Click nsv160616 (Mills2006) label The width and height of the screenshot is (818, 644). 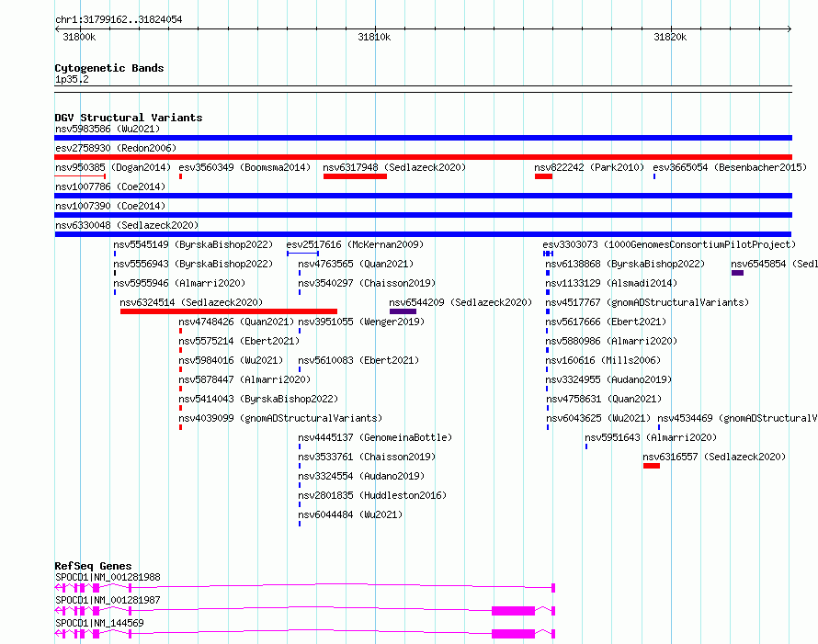point(603,360)
